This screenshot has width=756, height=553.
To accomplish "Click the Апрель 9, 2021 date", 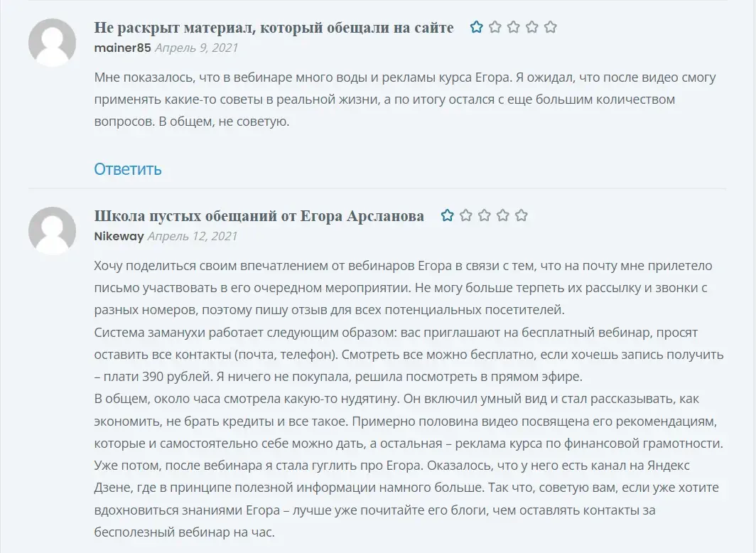I will pos(196,48).
